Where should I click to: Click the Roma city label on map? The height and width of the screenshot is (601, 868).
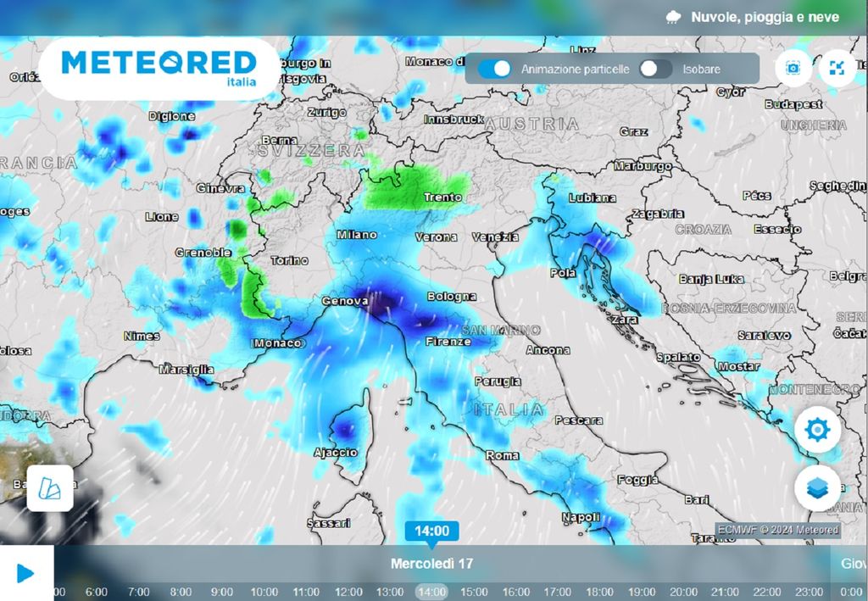click(x=502, y=455)
